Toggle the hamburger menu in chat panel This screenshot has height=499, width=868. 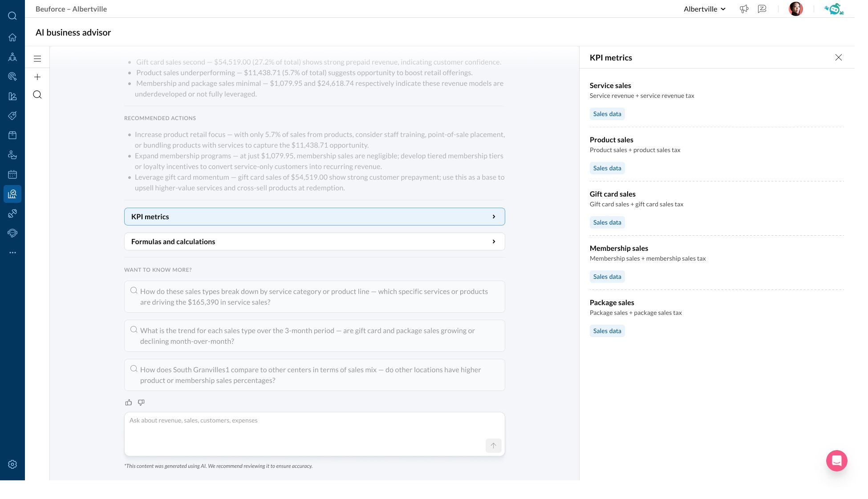click(37, 59)
